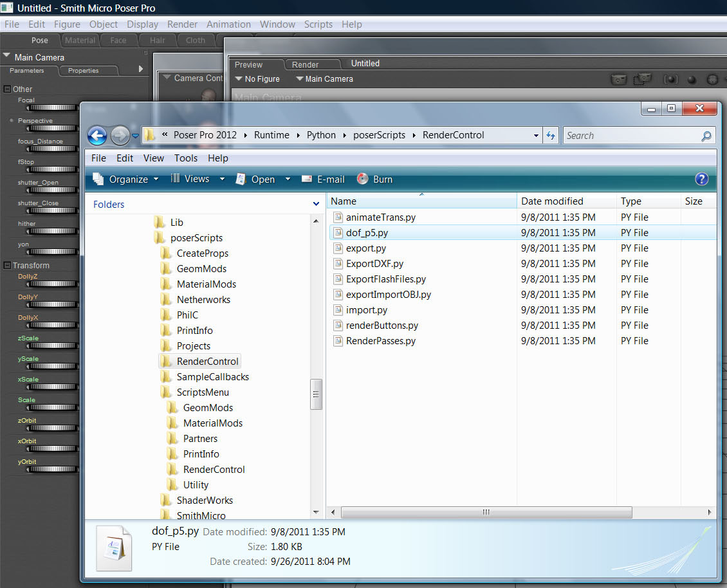Image resolution: width=727 pixels, height=588 pixels.
Task: Open the Main Camera dropdown in preview
Action: click(x=324, y=79)
